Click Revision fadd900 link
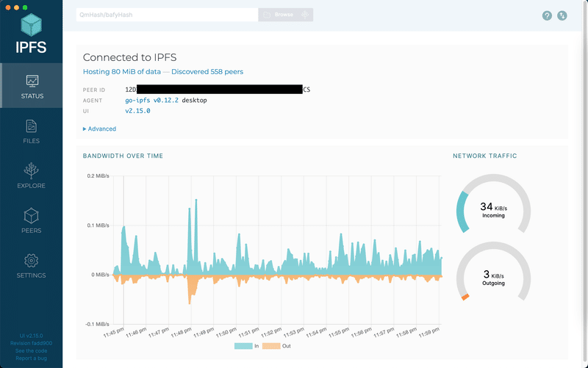 pyautogui.click(x=31, y=343)
